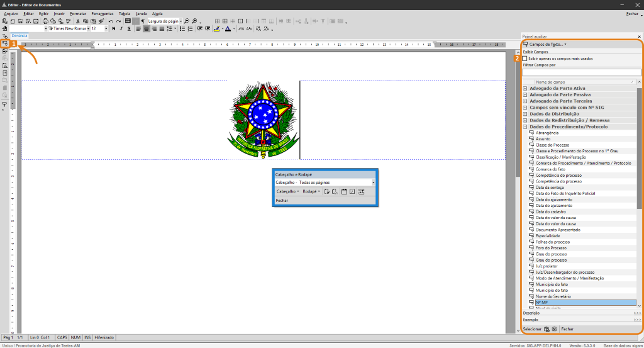This screenshot has height=348, width=644.
Task: Click the zoom in magnifier icon
Action: pyautogui.click(x=194, y=21)
